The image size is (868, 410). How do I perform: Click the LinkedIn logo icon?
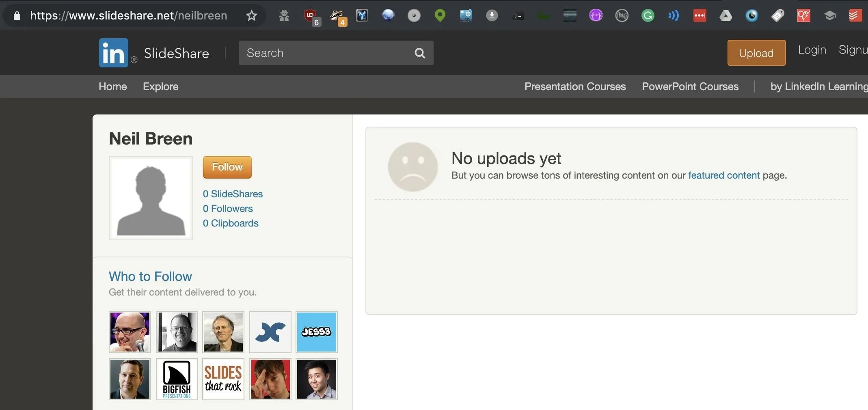coord(113,53)
